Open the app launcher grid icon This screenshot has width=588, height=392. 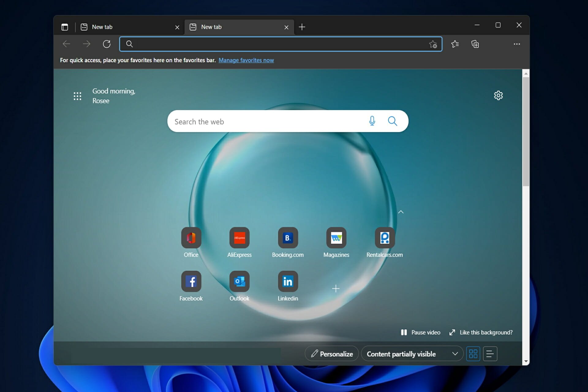click(x=77, y=96)
